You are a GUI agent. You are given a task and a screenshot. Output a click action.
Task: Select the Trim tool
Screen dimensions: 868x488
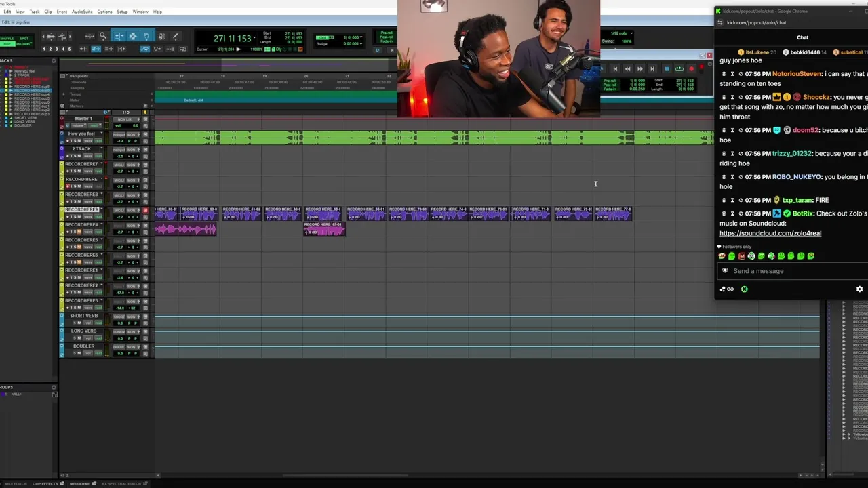pyautogui.click(x=119, y=36)
